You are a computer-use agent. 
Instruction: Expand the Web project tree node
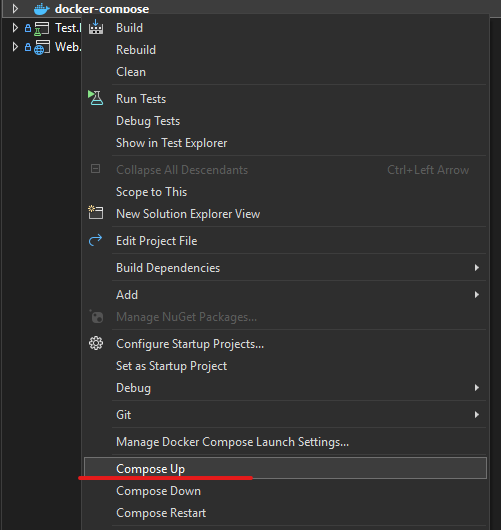(x=15, y=47)
